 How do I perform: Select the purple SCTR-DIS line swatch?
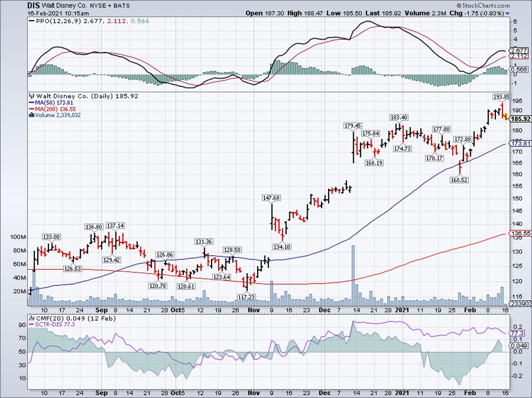(x=32, y=325)
